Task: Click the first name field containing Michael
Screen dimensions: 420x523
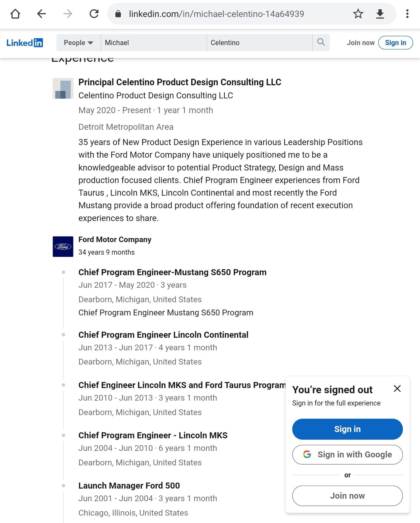Action: pos(154,43)
